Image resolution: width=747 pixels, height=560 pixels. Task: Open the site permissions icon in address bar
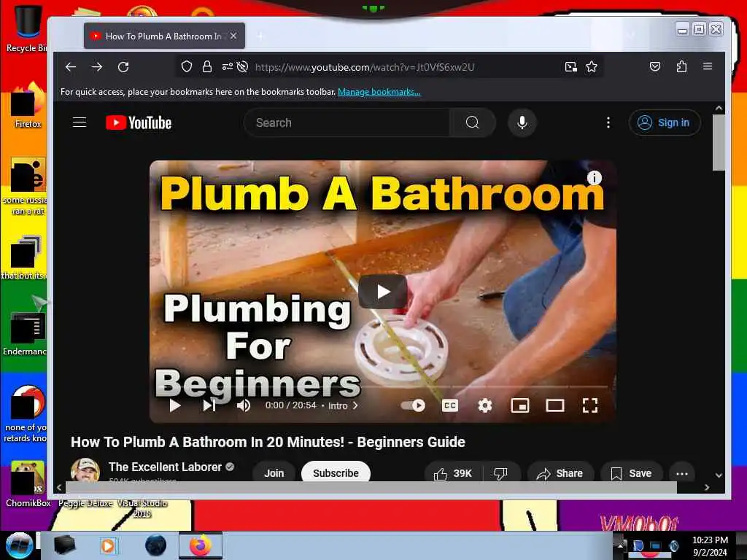pyautogui.click(x=228, y=66)
